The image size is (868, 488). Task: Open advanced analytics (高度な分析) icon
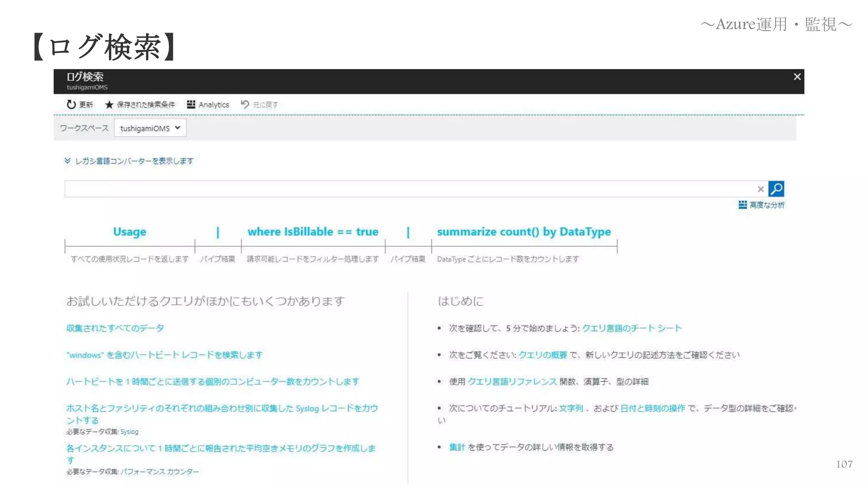[x=743, y=205]
